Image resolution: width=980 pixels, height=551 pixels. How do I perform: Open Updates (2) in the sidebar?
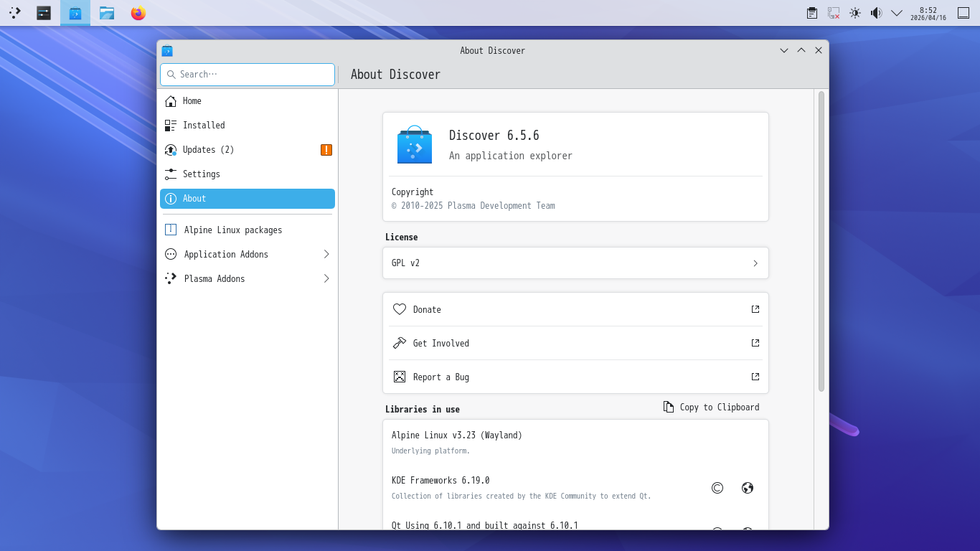[x=248, y=150]
